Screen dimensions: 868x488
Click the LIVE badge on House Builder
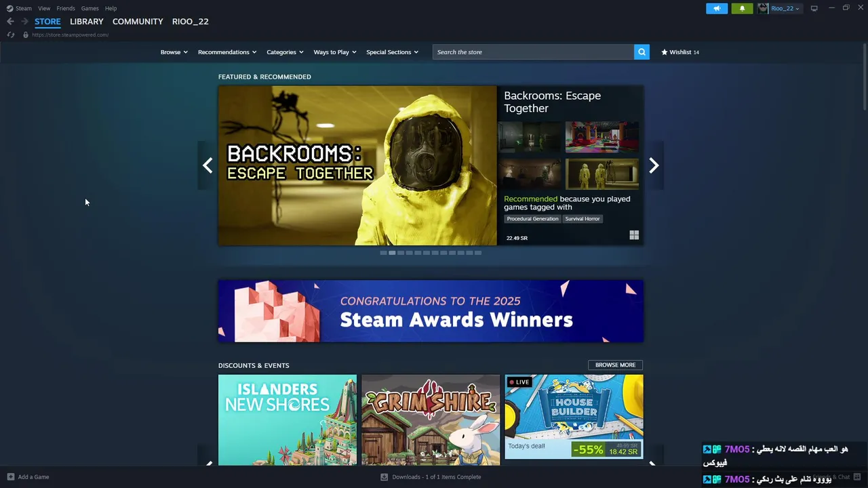click(519, 382)
